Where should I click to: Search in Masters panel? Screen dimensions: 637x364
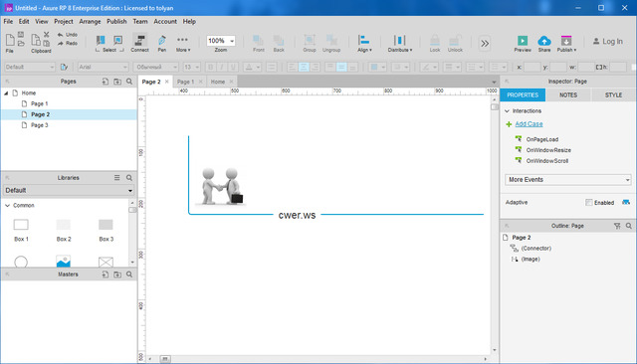129,274
